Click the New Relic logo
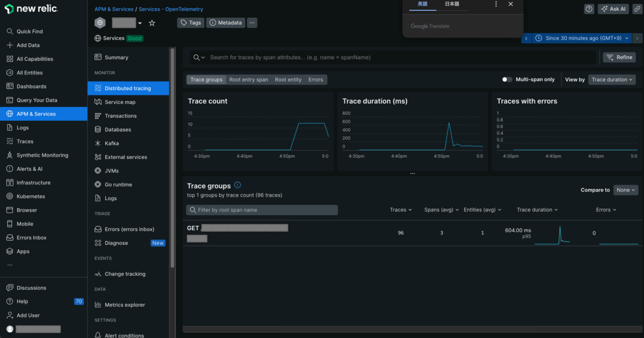Viewport: 644px width, 338px height. (31, 9)
